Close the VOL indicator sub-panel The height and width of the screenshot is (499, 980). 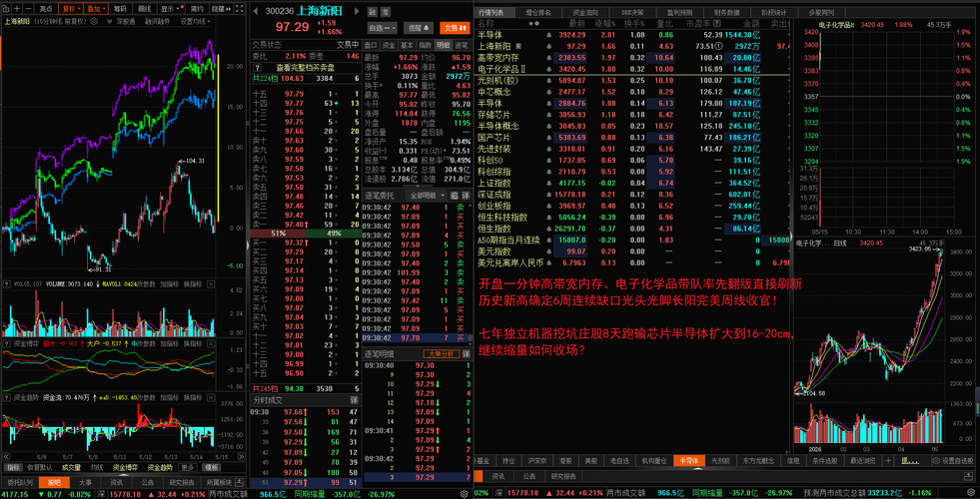[211, 284]
